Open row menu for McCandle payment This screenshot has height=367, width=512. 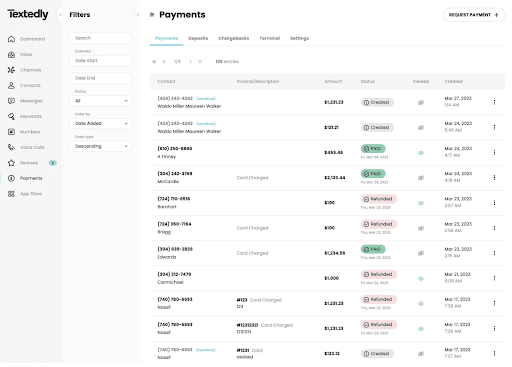point(494,178)
